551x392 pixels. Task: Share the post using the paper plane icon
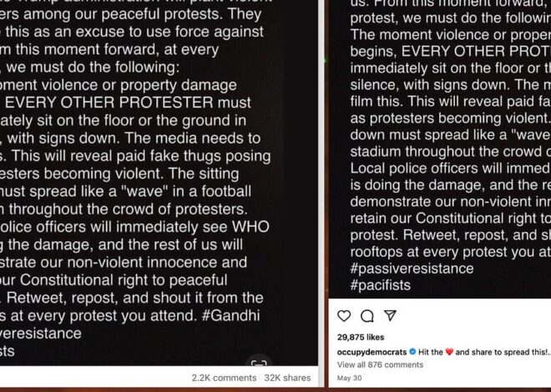[391, 315]
